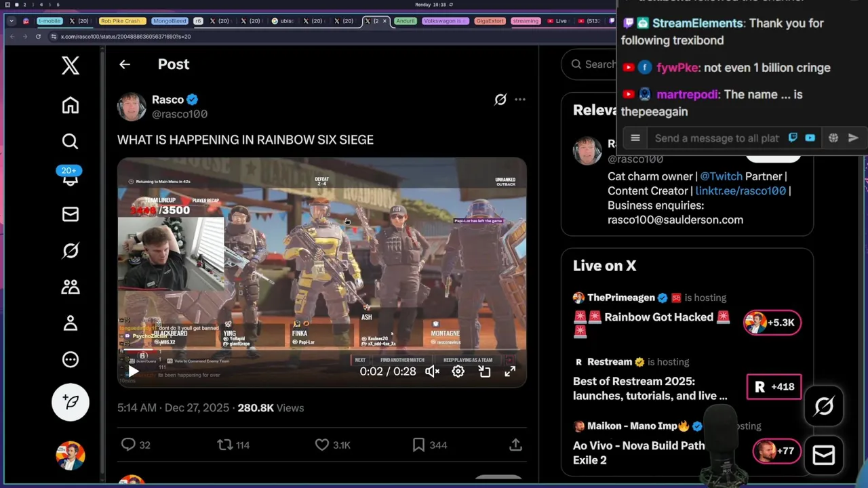Image resolution: width=868 pixels, height=488 pixels.
Task: Go to Home in the X sidebar
Action: [70, 105]
